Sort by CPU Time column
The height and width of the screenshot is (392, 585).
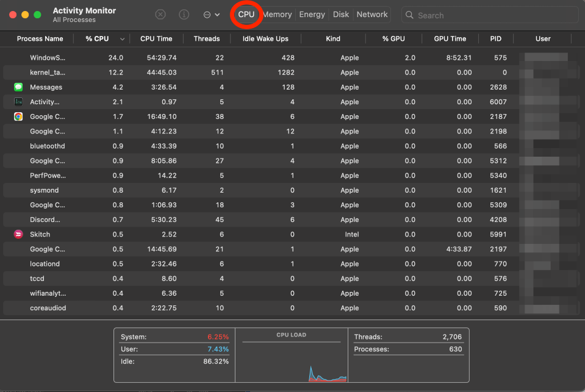pyautogui.click(x=156, y=39)
